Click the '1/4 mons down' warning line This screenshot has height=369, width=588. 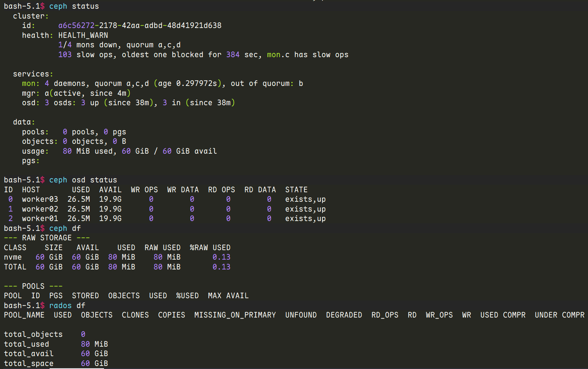point(119,45)
